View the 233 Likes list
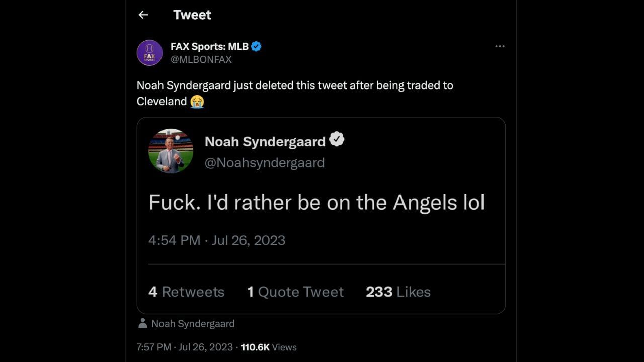Screen dimensions: 644x362 pyautogui.click(x=398, y=292)
